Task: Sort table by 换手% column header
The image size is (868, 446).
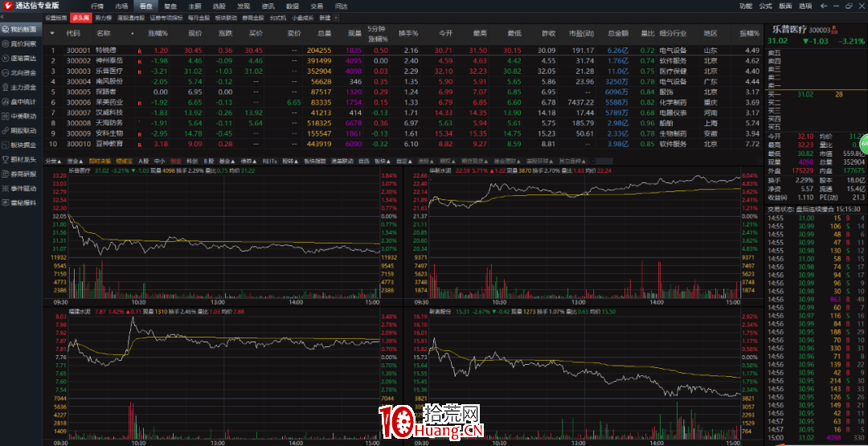Action: click(x=410, y=33)
